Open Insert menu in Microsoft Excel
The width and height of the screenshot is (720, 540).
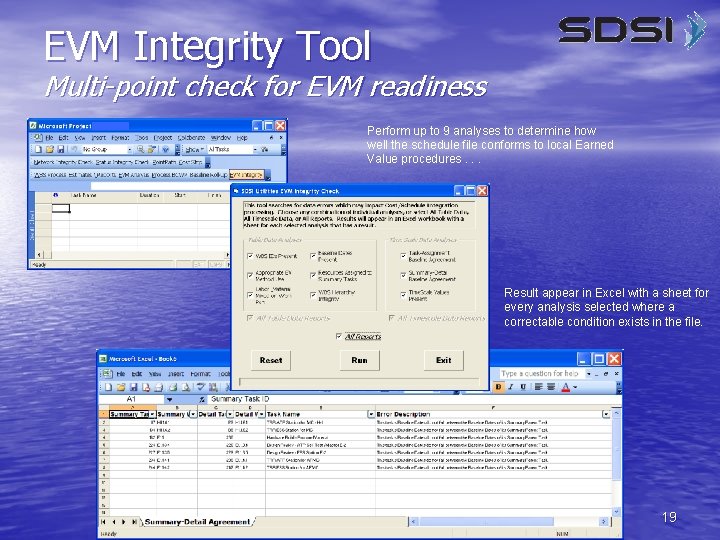[x=176, y=374]
